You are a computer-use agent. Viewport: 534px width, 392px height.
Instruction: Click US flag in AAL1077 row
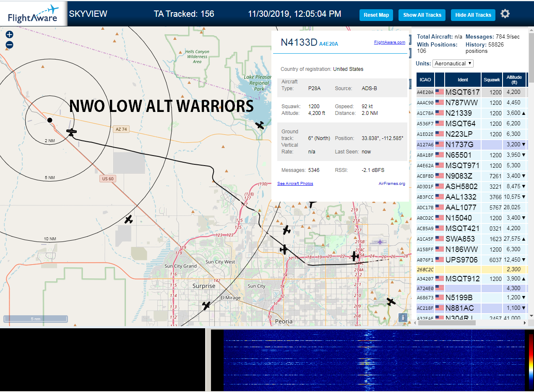(440, 208)
